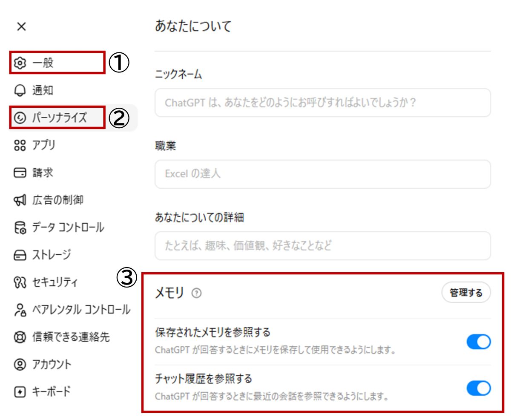Click the あなたについての詳細 label
Screen dimensions: 511x420
(x=199, y=218)
